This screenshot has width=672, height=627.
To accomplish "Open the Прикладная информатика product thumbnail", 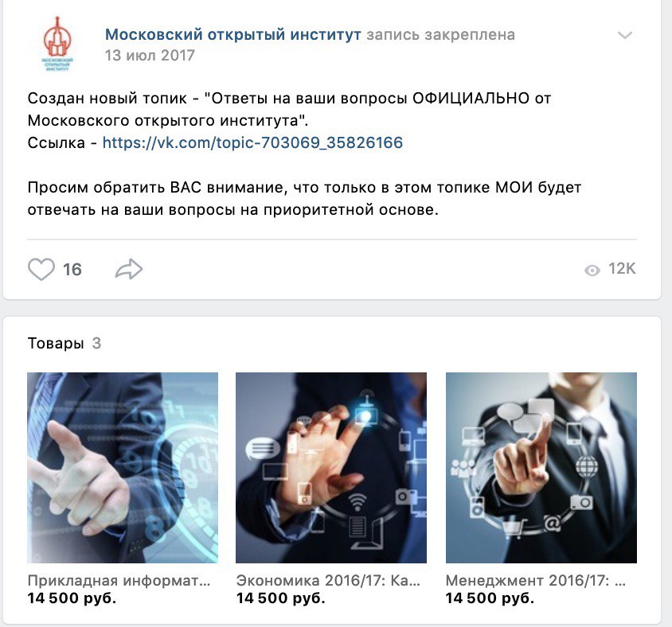I will point(123,468).
